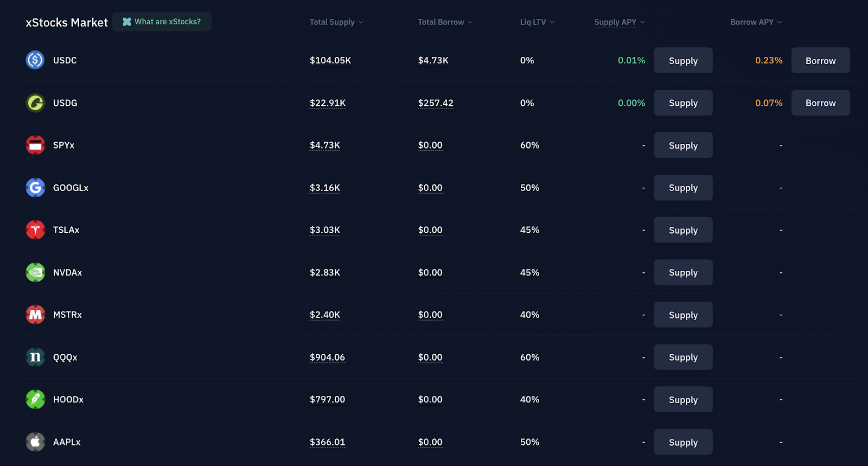
Task: Click SPYx's 60% Liq LTV value
Action: click(x=529, y=145)
